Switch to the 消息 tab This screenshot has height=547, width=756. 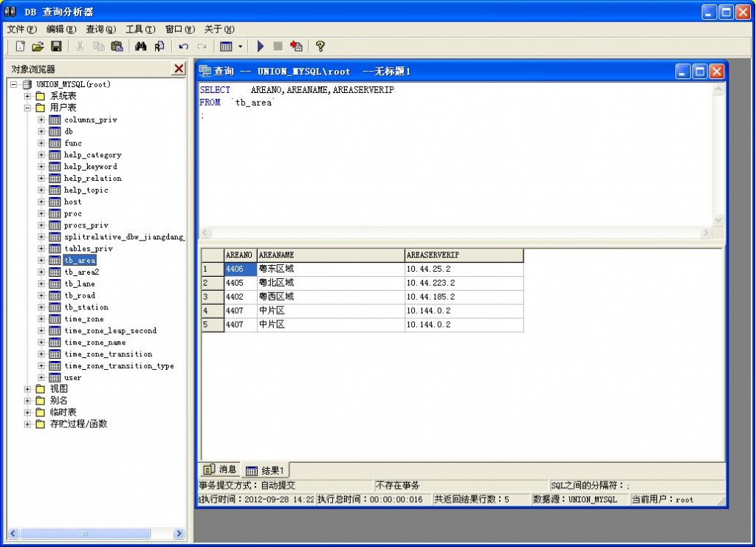pos(220,469)
